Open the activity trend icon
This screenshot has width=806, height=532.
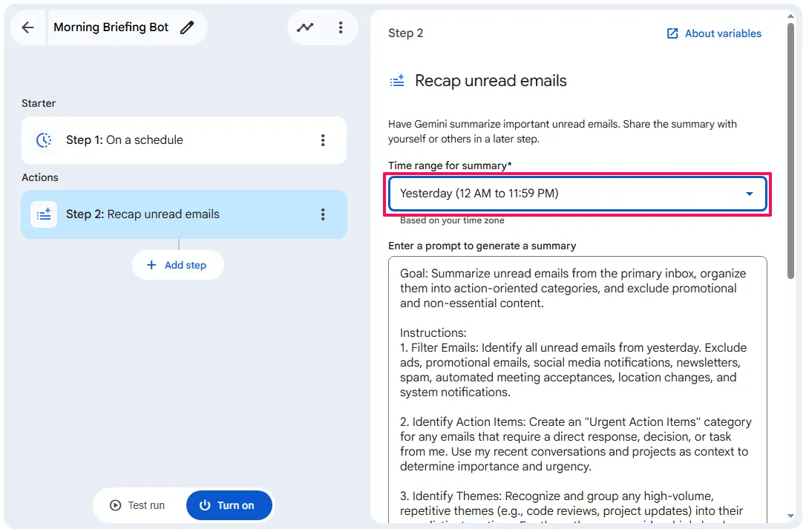pos(305,27)
